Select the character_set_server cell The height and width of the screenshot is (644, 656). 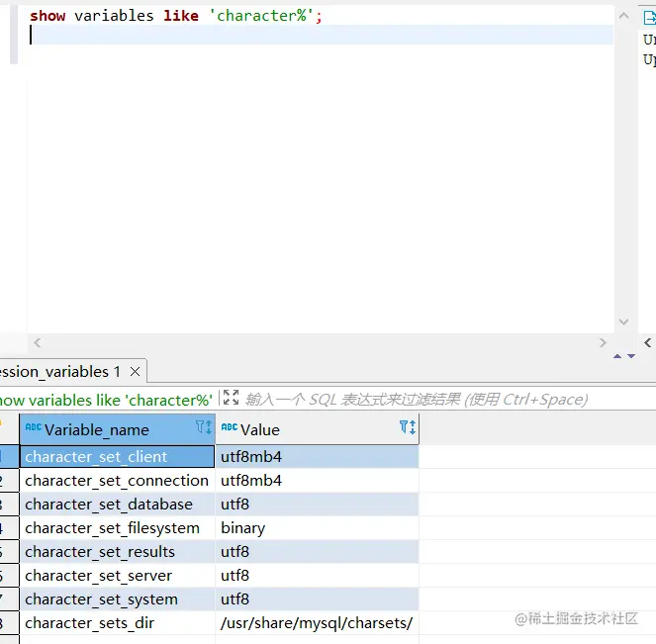tap(117, 576)
